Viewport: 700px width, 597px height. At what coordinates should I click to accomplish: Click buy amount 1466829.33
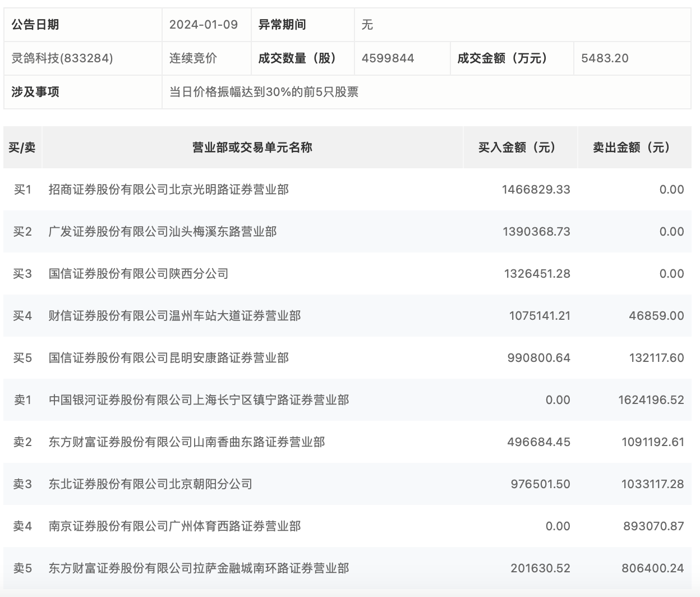[536, 190]
